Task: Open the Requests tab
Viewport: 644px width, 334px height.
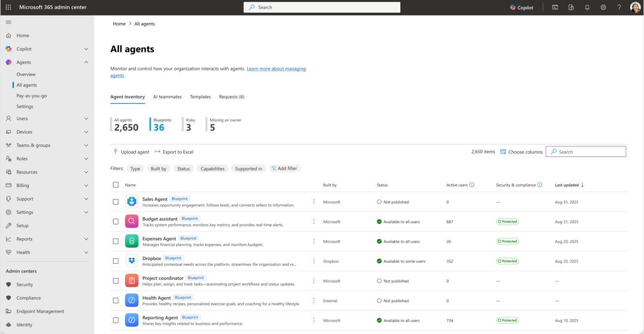Action: tap(232, 97)
